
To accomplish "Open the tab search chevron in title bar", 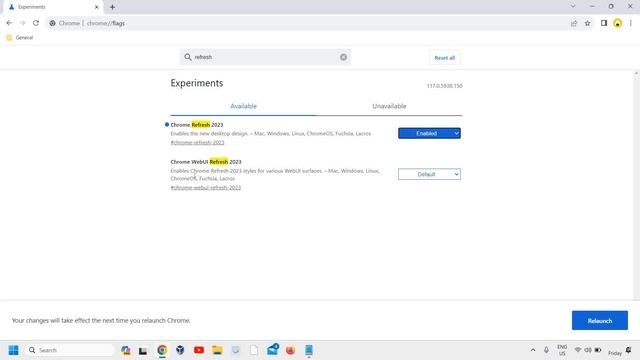I will pos(573,7).
